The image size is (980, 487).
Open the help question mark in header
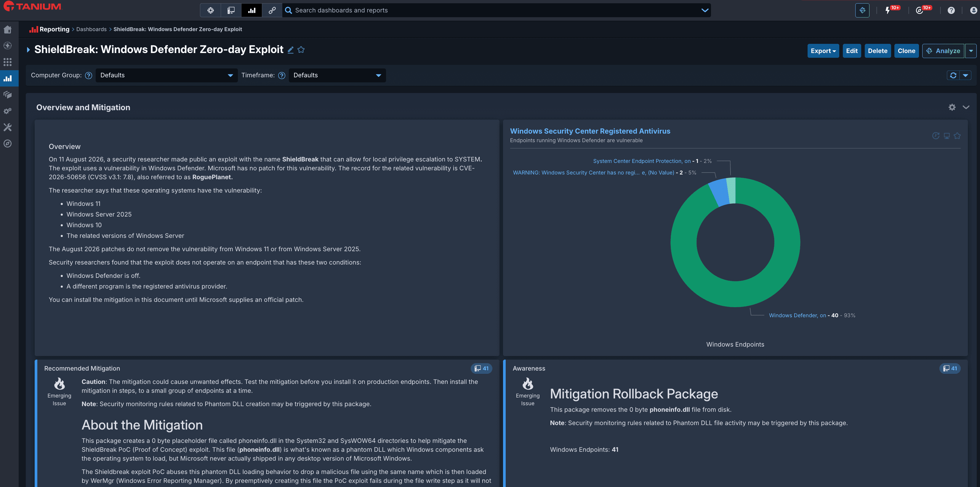[x=951, y=10]
